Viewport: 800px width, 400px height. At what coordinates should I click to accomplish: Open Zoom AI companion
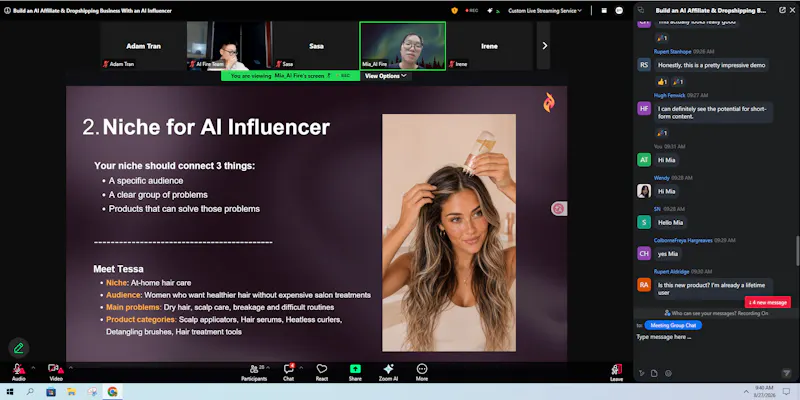coord(388,372)
